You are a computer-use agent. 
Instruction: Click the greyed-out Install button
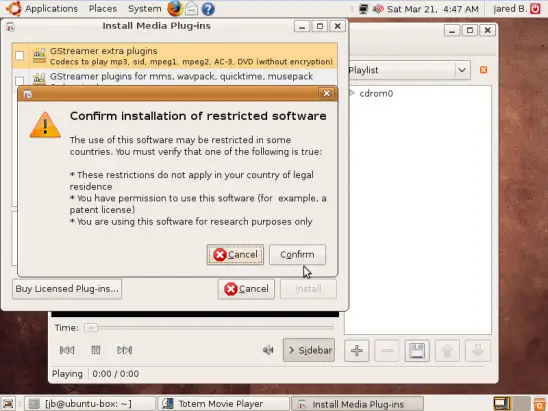308,289
